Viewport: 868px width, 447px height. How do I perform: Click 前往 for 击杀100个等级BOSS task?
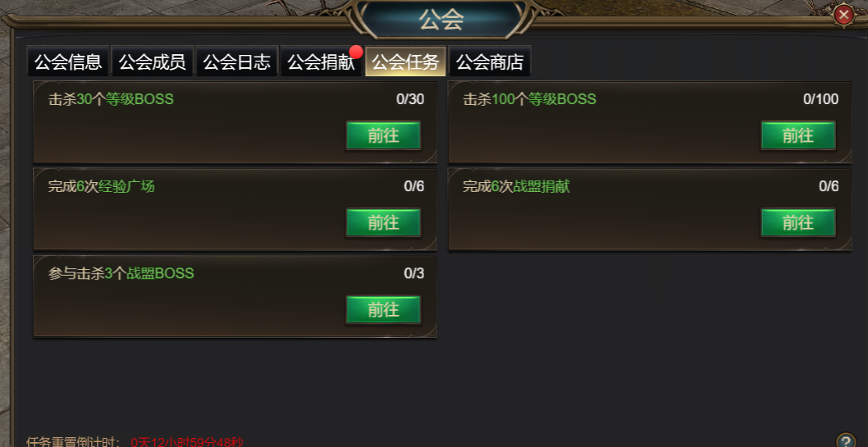point(797,135)
